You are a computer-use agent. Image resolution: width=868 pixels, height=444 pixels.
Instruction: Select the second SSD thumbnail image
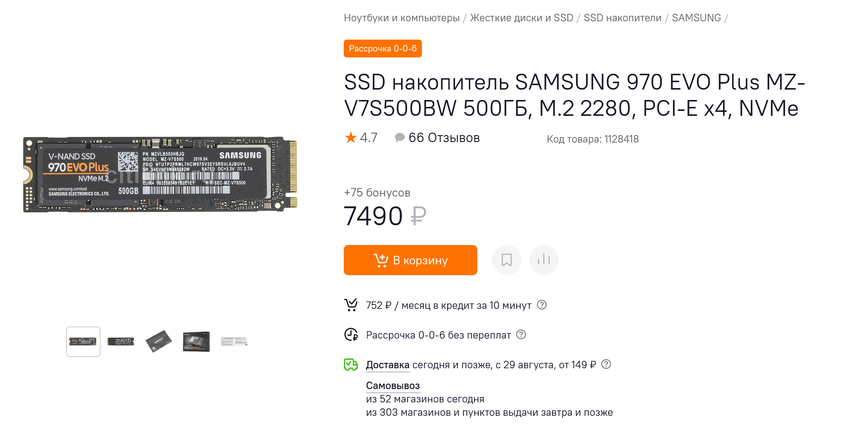tap(121, 342)
